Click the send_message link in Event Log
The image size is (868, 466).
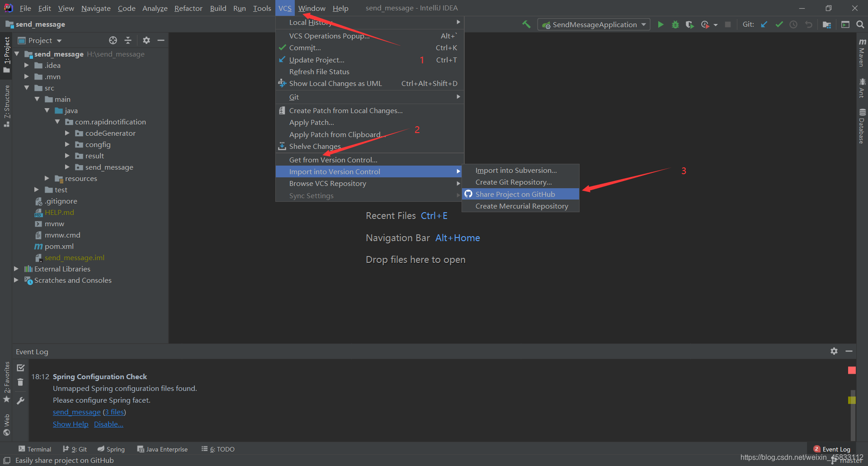click(x=77, y=412)
